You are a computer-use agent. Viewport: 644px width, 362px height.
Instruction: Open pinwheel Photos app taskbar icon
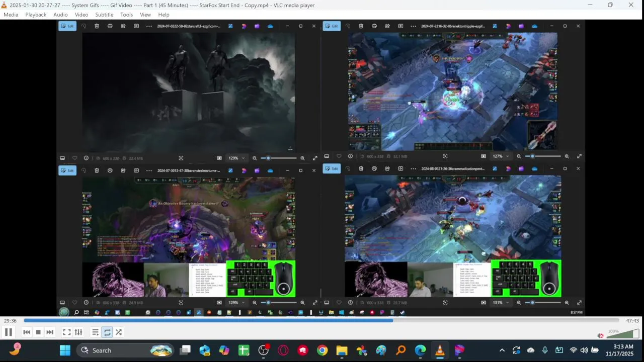(361, 350)
